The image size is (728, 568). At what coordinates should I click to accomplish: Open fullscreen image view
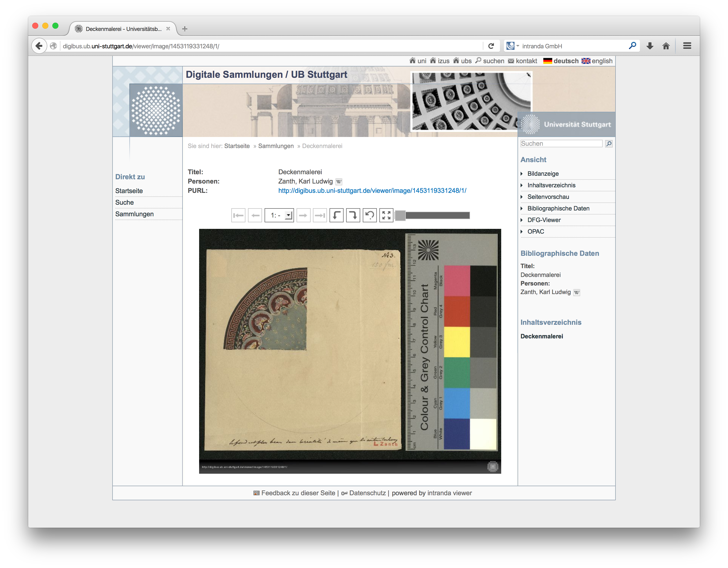click(386, 215)
